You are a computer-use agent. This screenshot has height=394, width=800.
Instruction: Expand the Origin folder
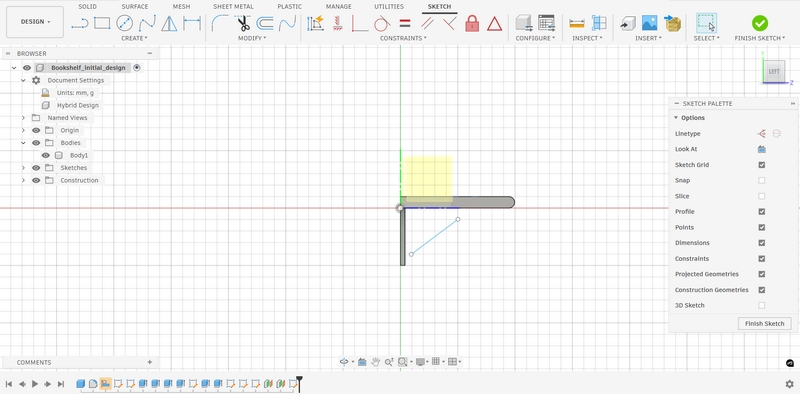point(23,131)
